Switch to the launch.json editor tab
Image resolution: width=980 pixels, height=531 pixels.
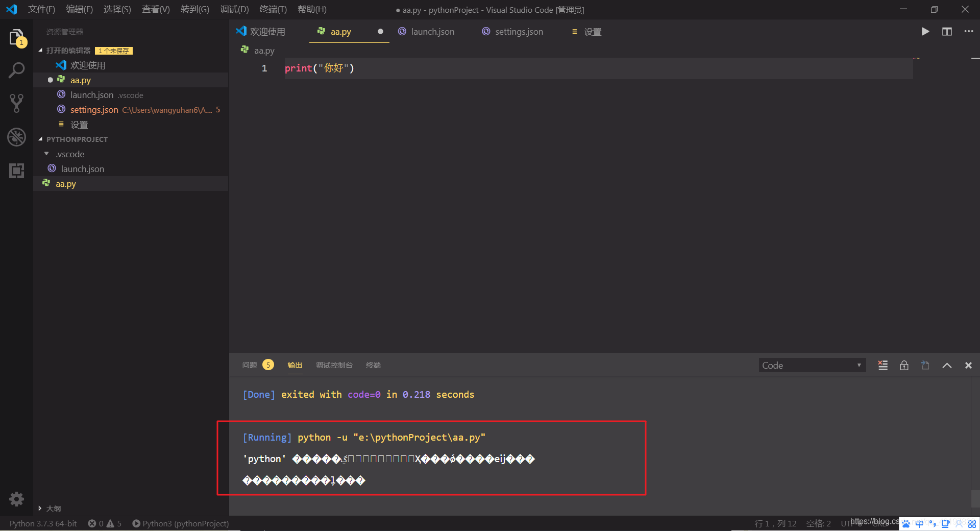pyautogui.click(x=432, y=32)
